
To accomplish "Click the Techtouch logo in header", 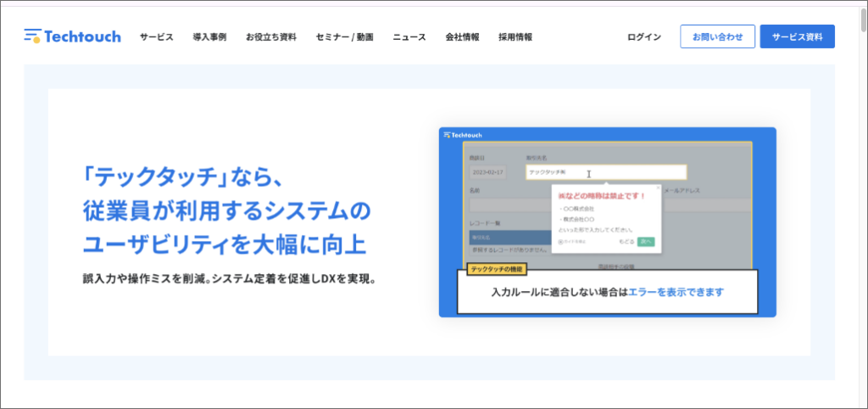I will [73, 36].
